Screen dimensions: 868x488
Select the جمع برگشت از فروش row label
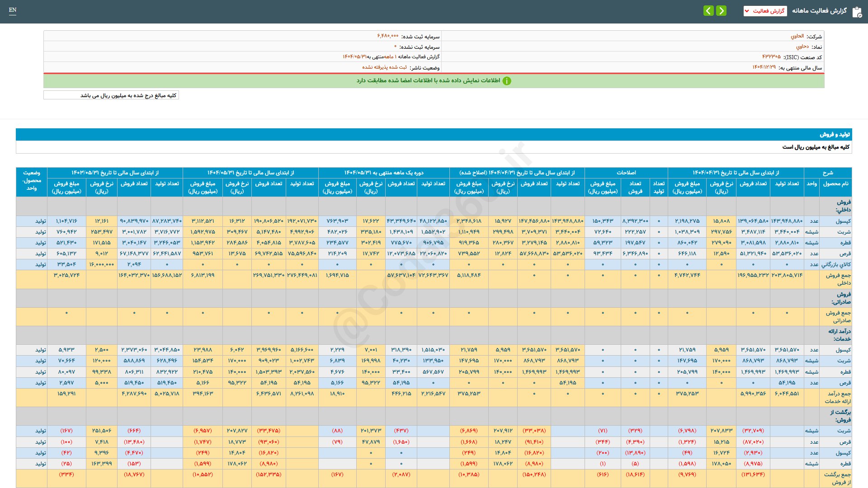click(x=837, y=478)
